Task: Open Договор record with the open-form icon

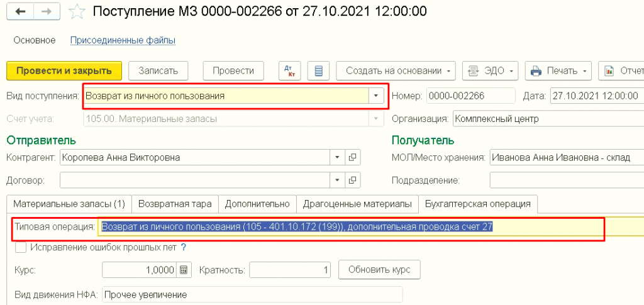Action: click(x=353, y=180)
